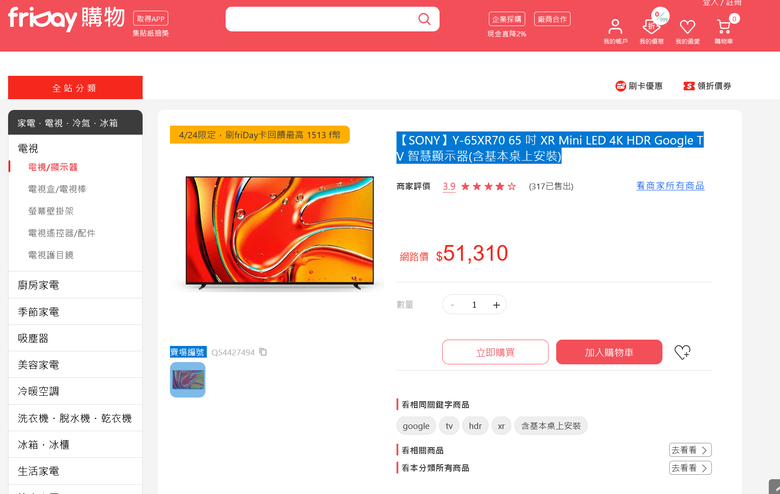Click the hdr keyword tag
This screenshot has width=780, height=494.
point(475,426)
